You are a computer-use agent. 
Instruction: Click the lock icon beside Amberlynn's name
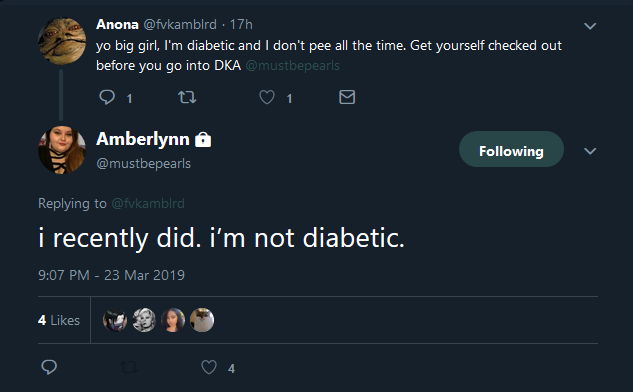point(203,140)
